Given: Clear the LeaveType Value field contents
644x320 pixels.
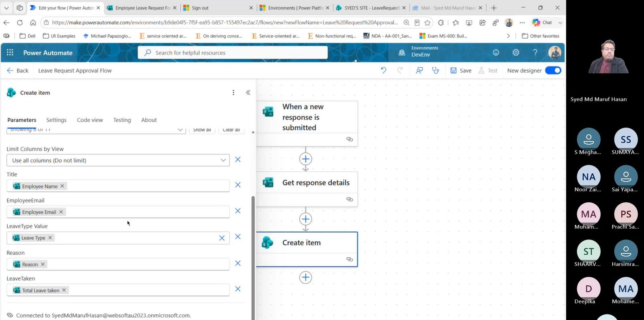Looking at the screenshot, I should coord(222,238).
